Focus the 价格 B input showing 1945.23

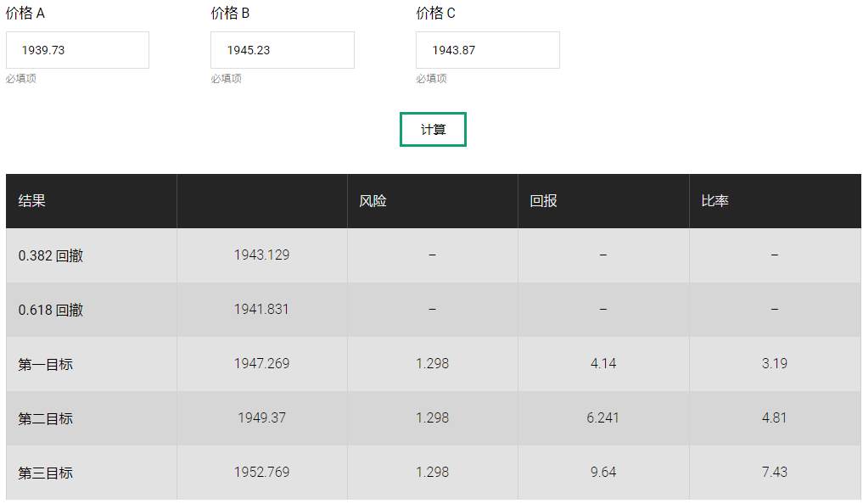pos(283,50)
